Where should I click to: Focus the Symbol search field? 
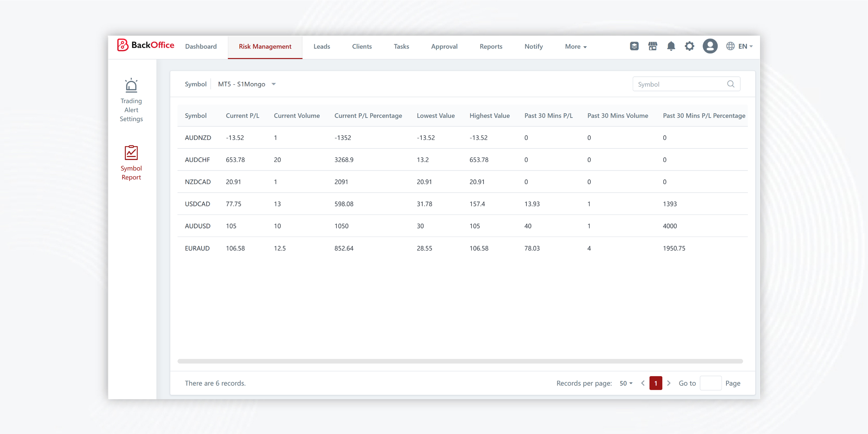click(x=686, y=84)
